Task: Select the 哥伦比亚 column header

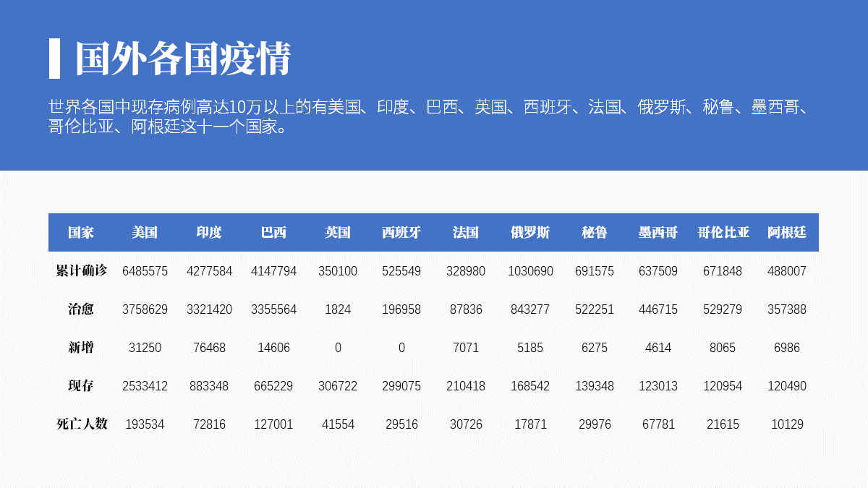Action: pyautogui.click(x=723, y=233)
